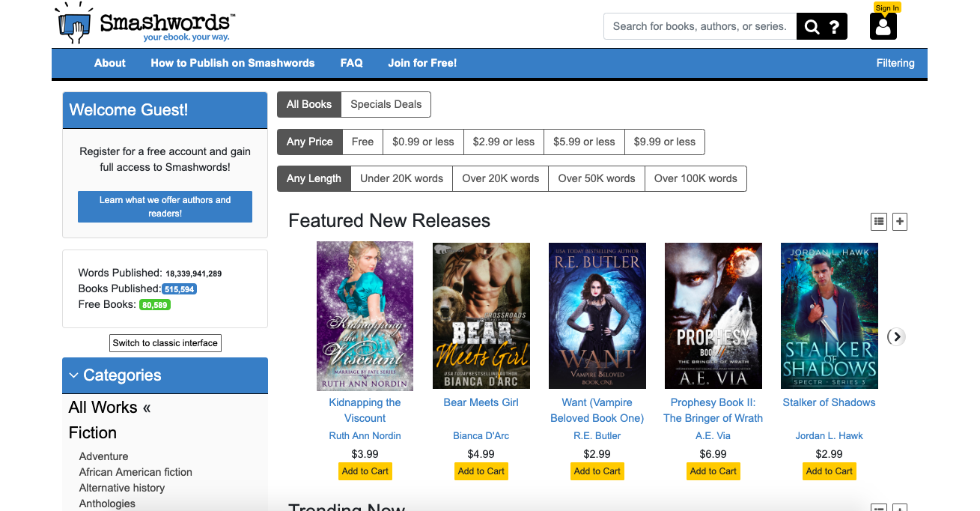Add Kidnapping the Viscount to cart

pyautogui.click(x=365, y=471)
